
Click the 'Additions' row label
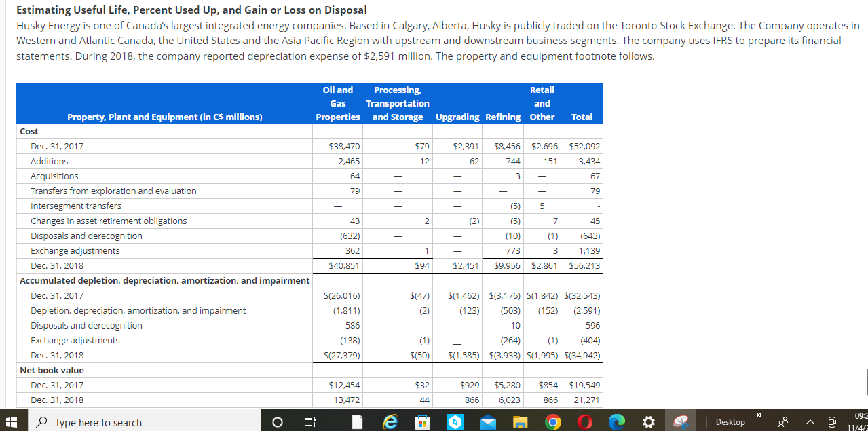tap(50, 161)
